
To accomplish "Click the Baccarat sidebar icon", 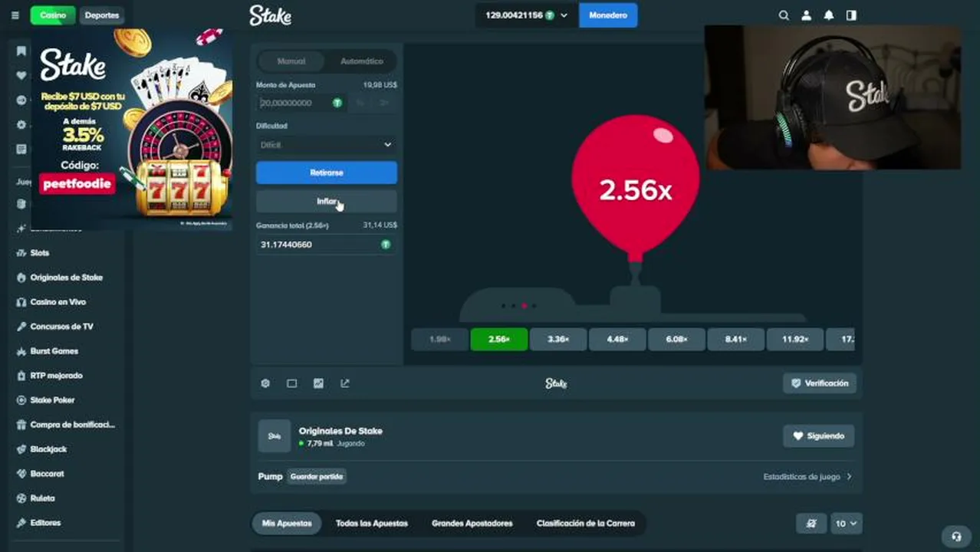I will point(21,474).
